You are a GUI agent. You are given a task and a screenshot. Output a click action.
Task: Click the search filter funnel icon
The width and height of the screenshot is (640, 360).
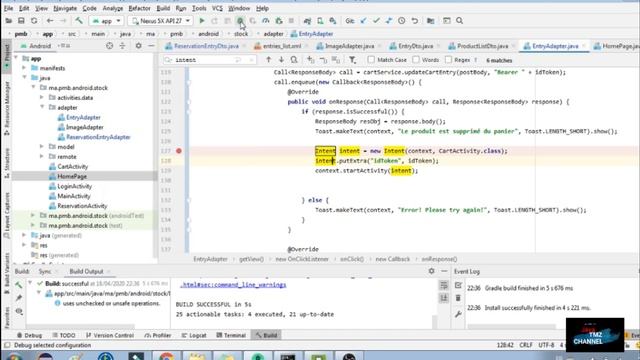(x=353, y=60)
